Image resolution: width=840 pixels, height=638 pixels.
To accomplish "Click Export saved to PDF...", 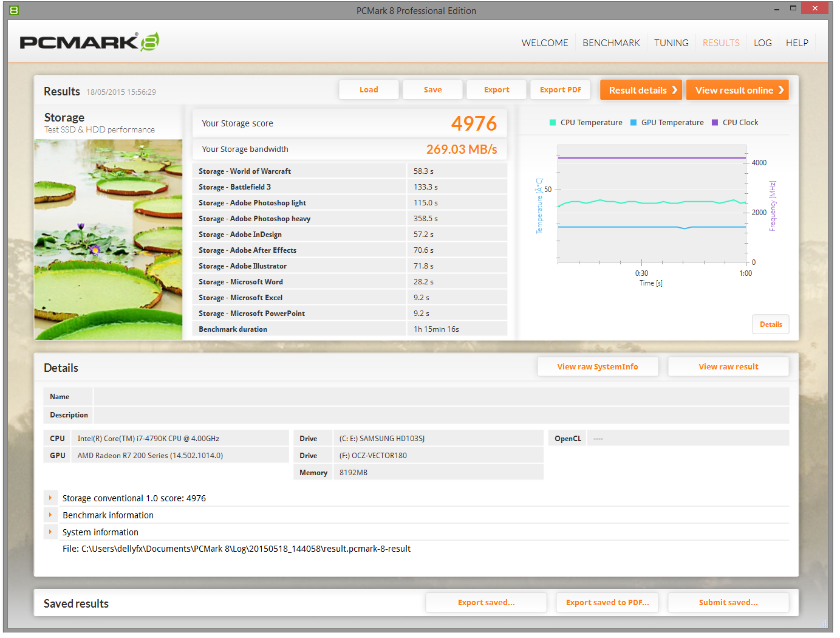I will (x=607, y=603).
